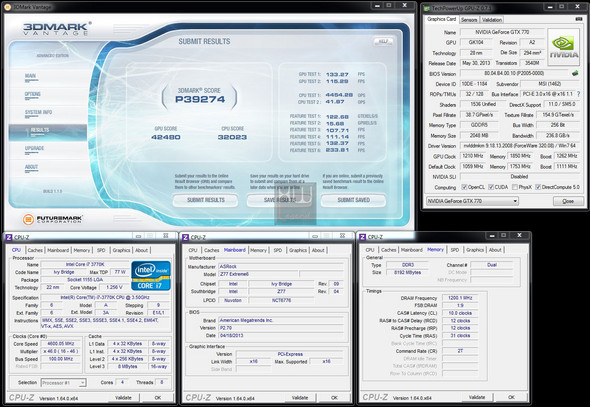Click the BIOS Version field in GPU-Z
The width and height of the screenshot is (590, 407).
click(514, 73)
